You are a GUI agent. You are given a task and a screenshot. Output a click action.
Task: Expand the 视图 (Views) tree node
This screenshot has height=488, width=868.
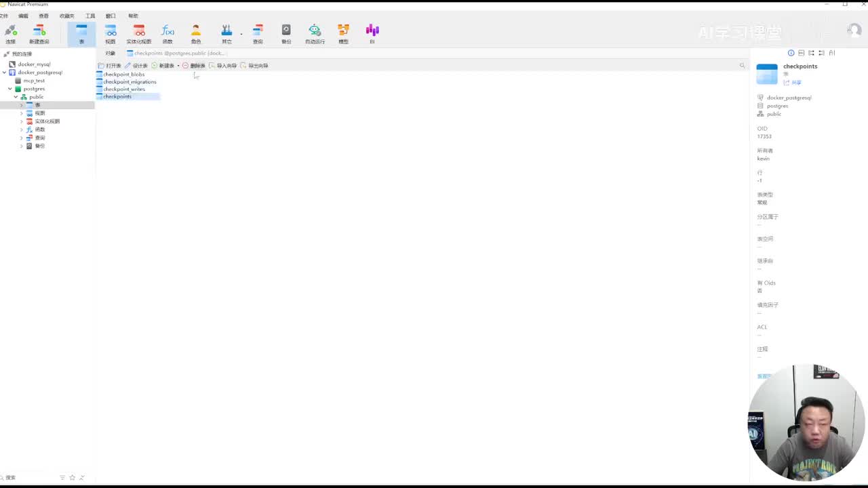(21, 113)
